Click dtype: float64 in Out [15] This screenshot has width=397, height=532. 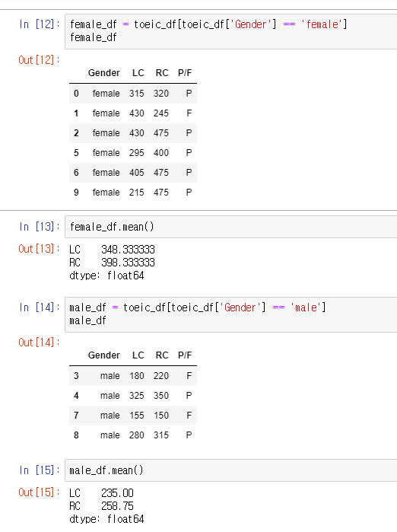[x=106, y=519]
